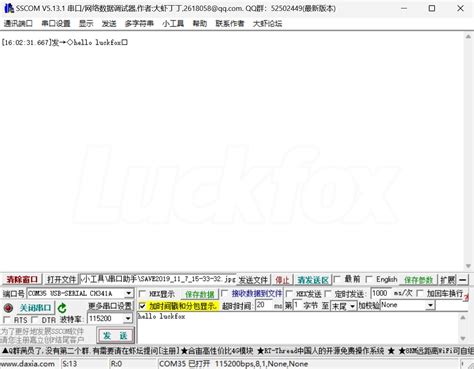Uncheck 加时间戳和分包显示 checkbox
Image resolution: width=474 pixels, height=369 pixels.
[142, 306]
